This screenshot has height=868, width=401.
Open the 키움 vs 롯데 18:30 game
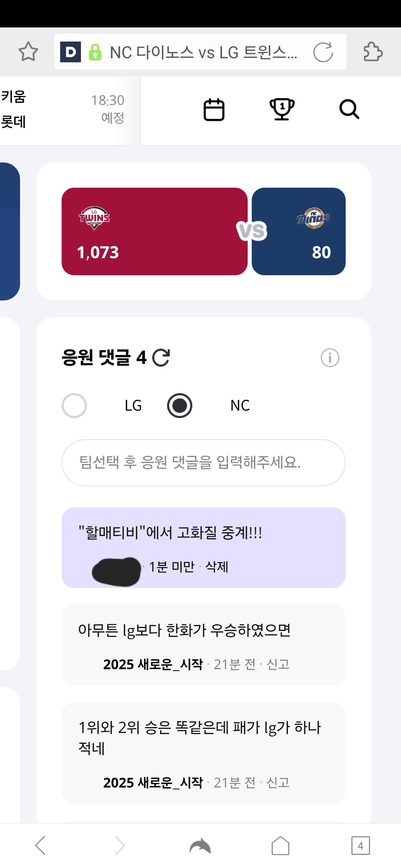(63, 110)
